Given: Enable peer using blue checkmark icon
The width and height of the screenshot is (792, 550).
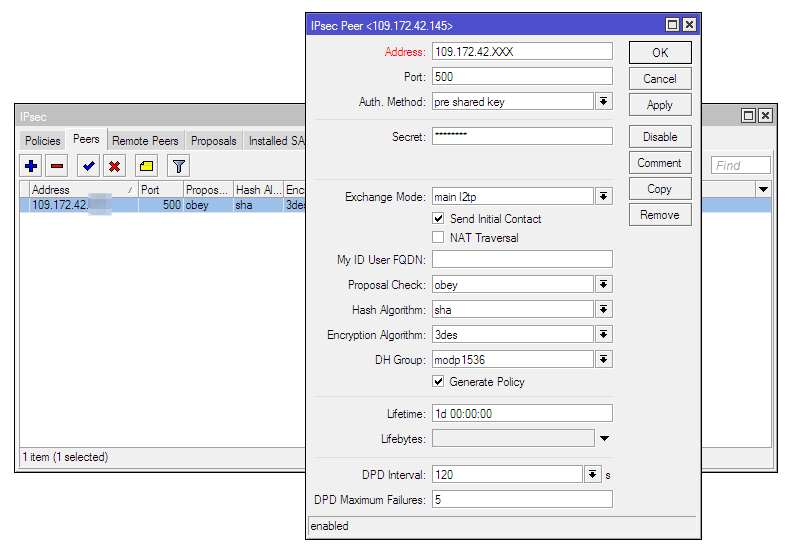Looking at the screenshot, I should click(x=88, y=166).
